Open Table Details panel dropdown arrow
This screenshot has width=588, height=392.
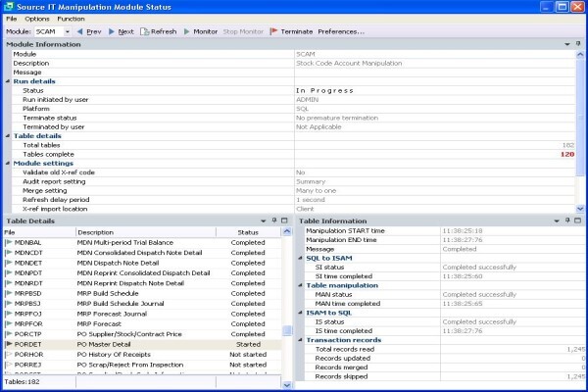pos(264,220)
